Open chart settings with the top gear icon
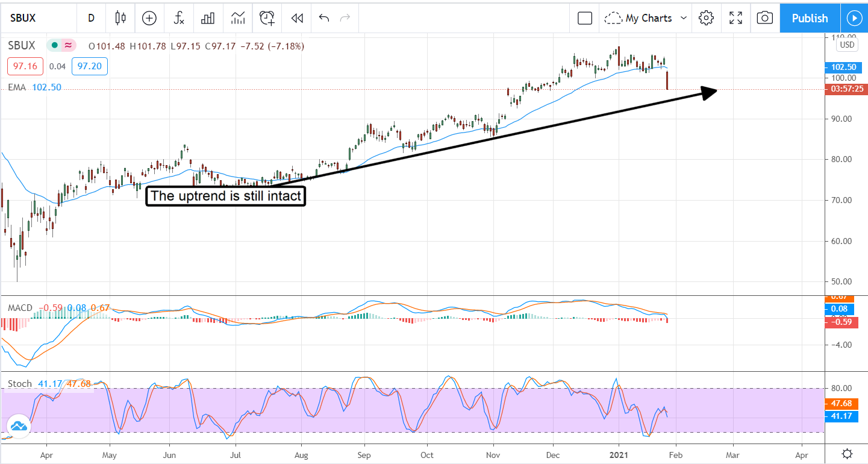Image resolution: width=868 pixels, height=464 pixels. tap(706, 18)
